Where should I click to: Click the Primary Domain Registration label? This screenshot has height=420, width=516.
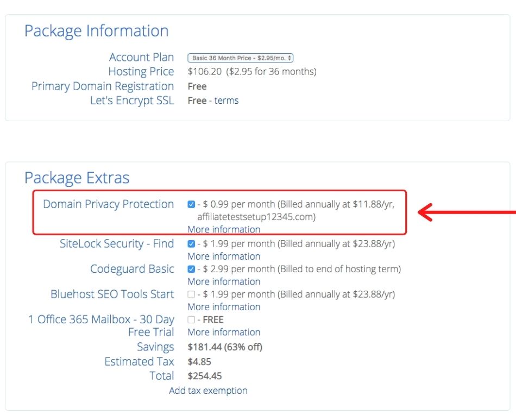click(103, 86)
